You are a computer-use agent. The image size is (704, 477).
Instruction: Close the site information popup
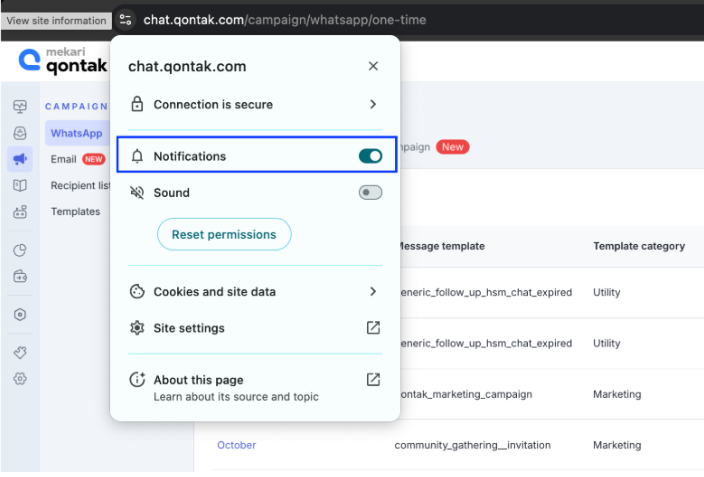tap(373, 66)
